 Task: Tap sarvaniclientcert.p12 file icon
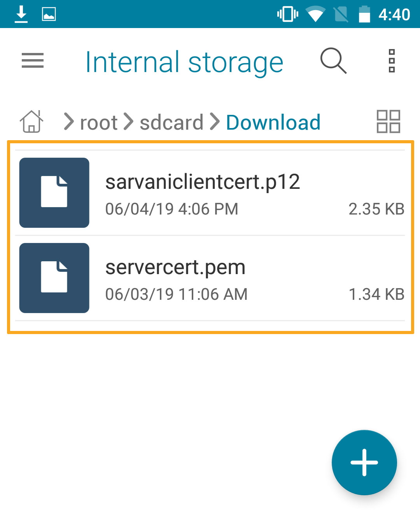[54, 193]
